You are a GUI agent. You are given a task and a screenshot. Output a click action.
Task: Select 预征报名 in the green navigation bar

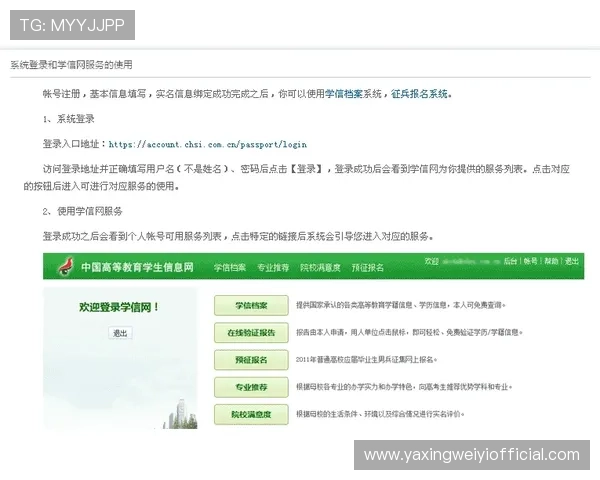pos(368,267)
